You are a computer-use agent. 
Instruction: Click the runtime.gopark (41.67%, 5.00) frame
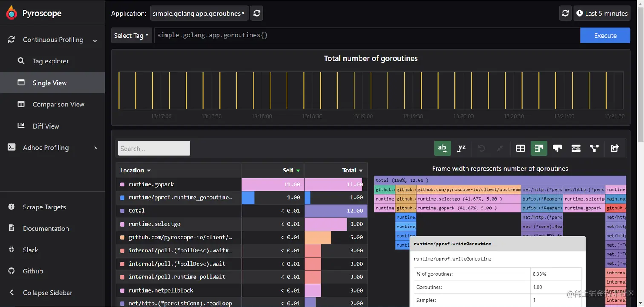[x=469, y=208]
